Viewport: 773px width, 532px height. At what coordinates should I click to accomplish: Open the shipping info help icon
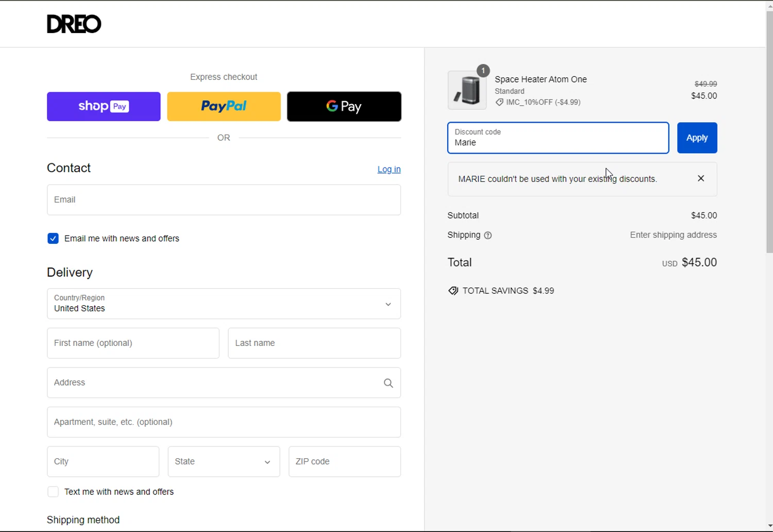488,236
